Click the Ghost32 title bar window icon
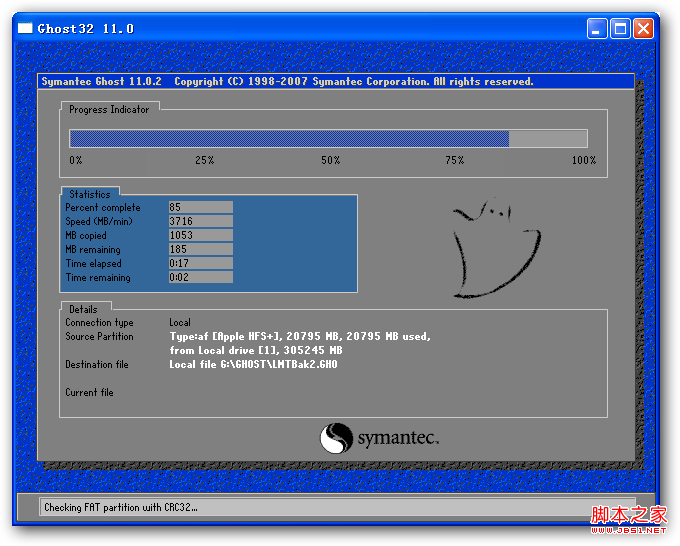Image resolution: width=680 pixels, height=546 pixels. [25, 28]
